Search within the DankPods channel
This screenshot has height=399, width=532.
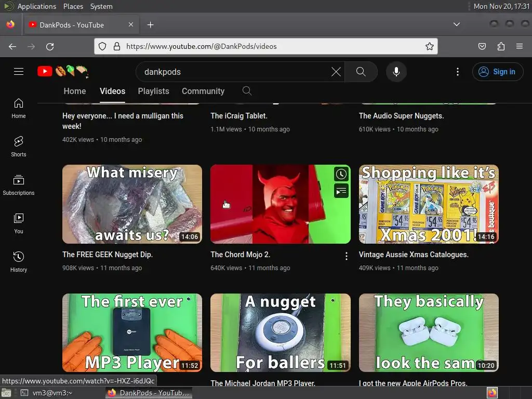[247, 91]
